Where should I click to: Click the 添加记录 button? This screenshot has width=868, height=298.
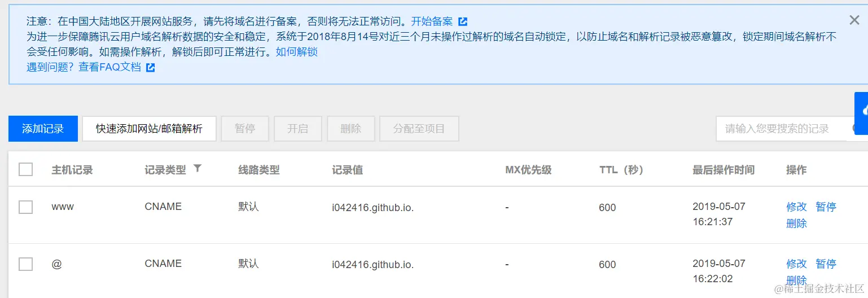43,129
